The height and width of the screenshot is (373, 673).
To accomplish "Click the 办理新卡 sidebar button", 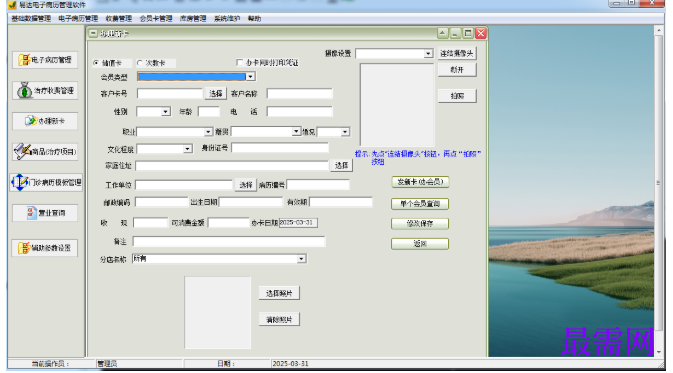I will pos(45,121).
